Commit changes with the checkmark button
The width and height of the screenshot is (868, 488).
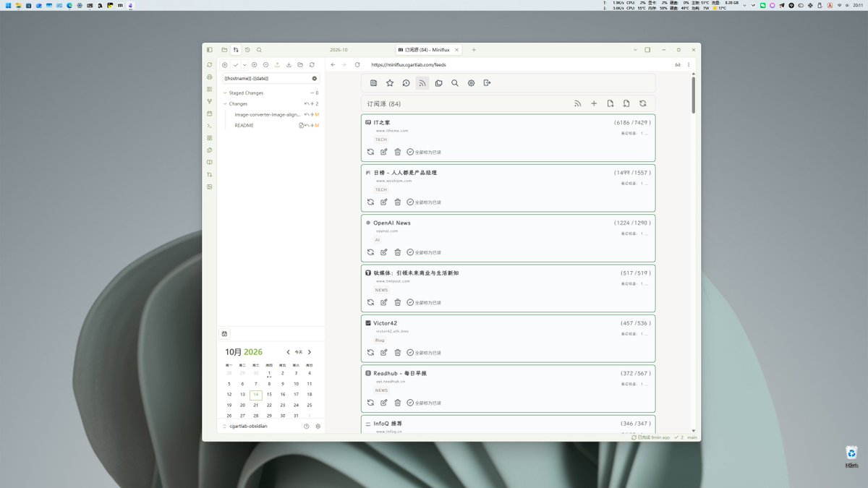point(236,65)
